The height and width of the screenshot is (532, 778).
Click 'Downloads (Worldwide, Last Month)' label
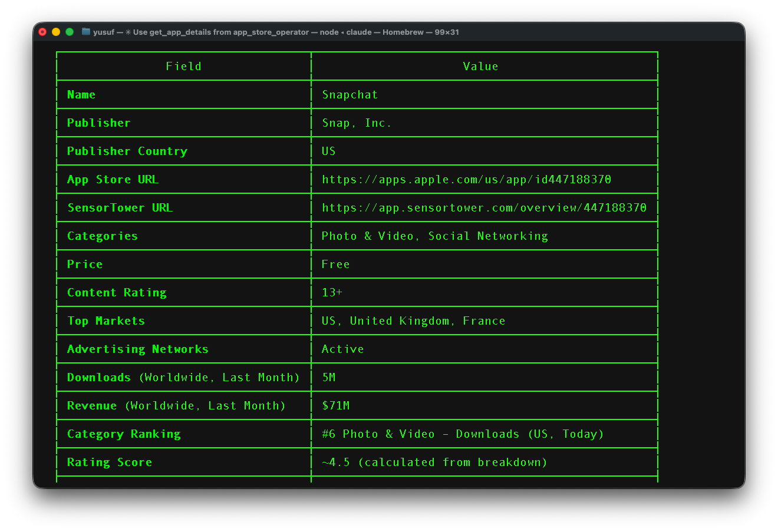click(183, 378)
